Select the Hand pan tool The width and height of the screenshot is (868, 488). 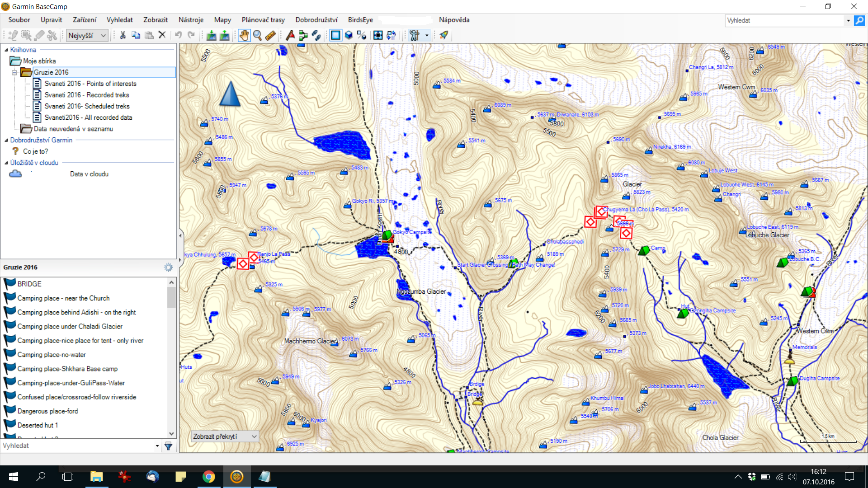[244, 35]
